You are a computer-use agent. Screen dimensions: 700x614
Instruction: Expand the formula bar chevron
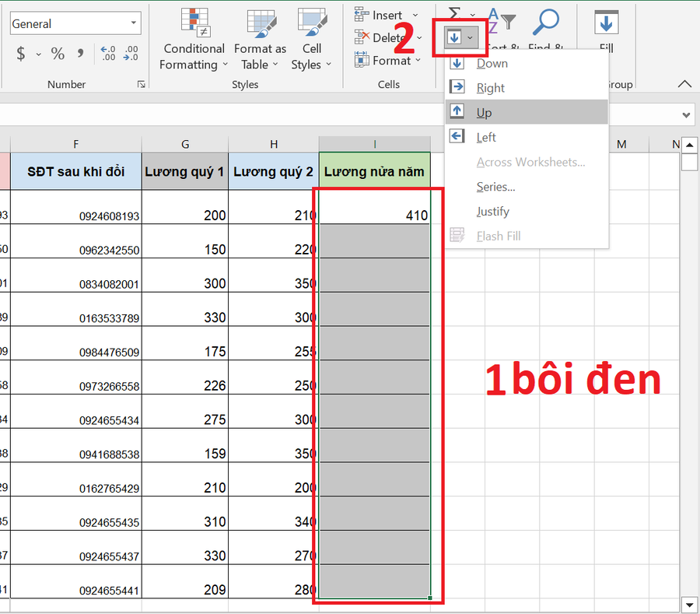tap(686, 114)
